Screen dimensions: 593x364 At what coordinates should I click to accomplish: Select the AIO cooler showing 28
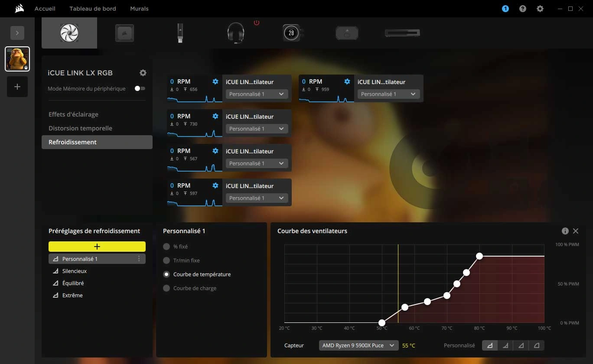(x=292, y=33)
